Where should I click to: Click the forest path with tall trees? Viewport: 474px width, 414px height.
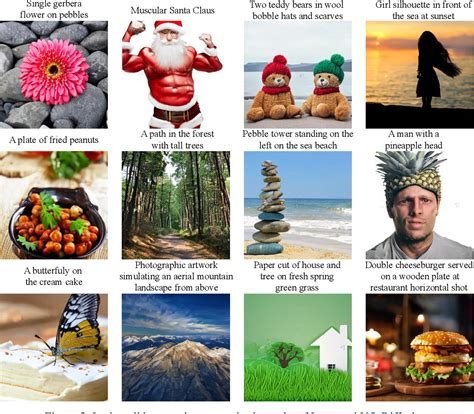click(176, 205)
